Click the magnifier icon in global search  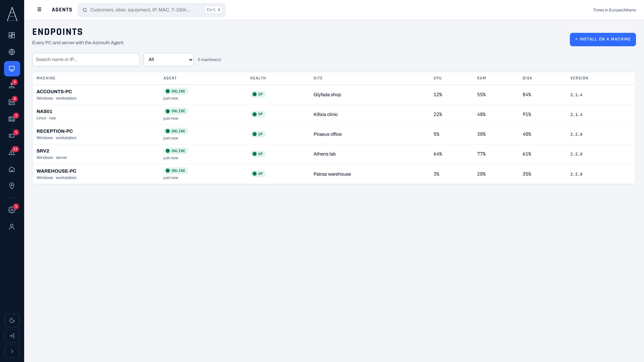pos(85,10)
